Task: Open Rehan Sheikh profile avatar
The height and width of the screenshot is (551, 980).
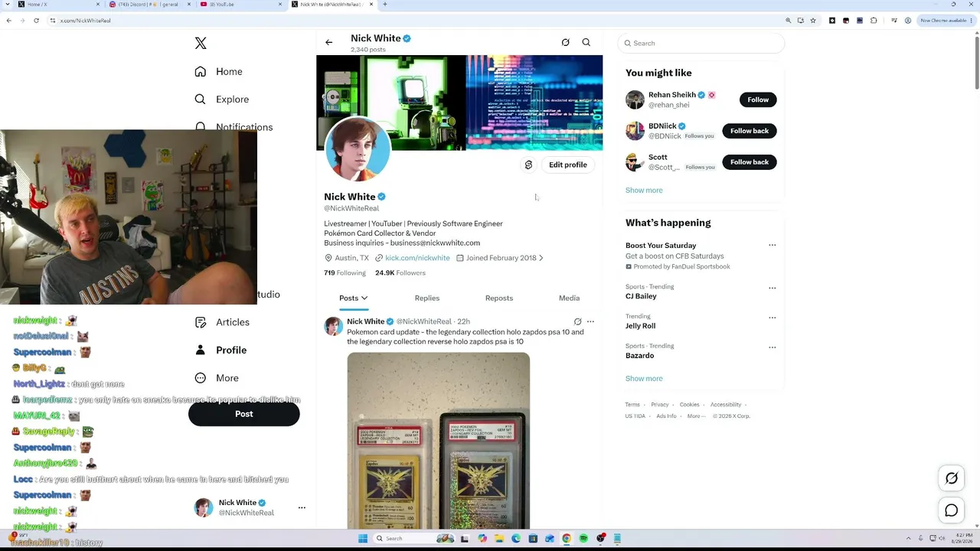Action: click(635, 99)
